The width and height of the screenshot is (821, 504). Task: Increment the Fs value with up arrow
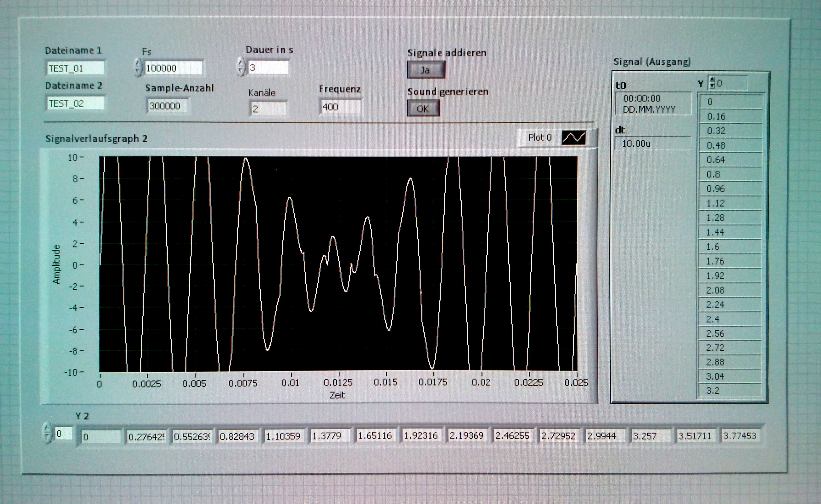click(x=138, y=63)
